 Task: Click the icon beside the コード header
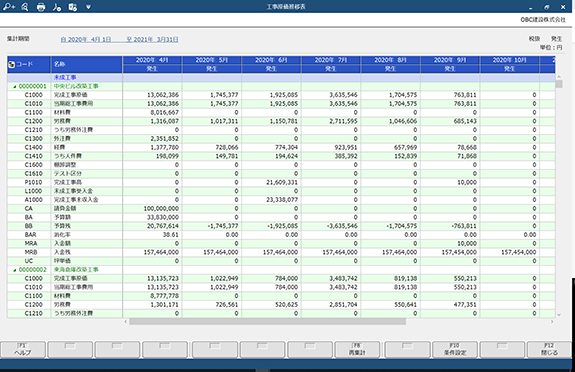tap(11, 65)
